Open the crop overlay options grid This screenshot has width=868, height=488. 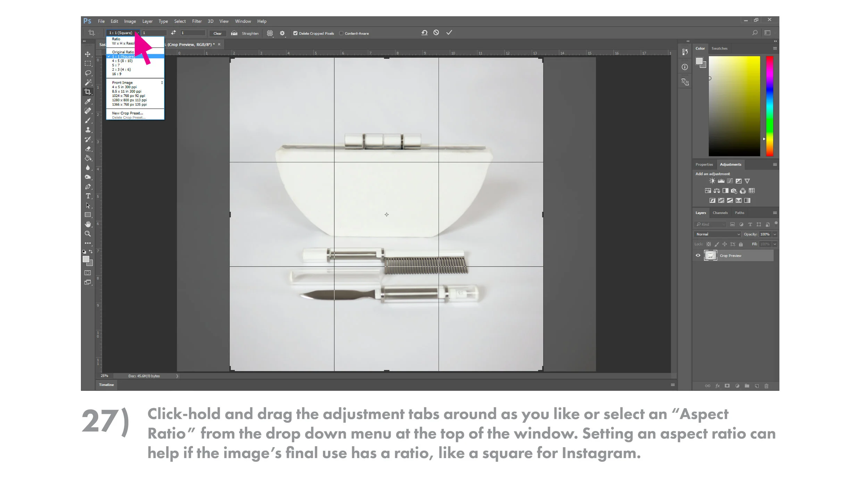point(270,33)
